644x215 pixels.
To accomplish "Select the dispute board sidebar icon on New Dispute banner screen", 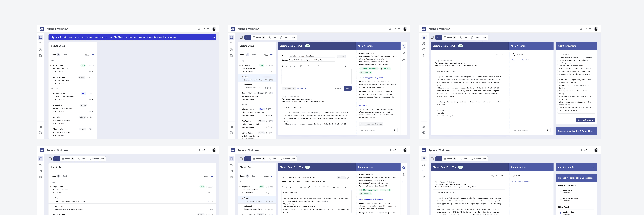I will [x=41, y=37].
